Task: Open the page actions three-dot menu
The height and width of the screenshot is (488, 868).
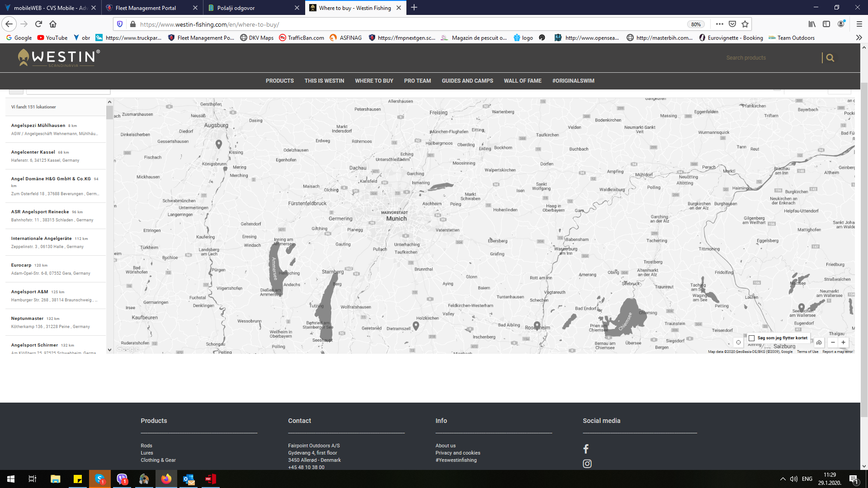Action: tap(720, 24)
